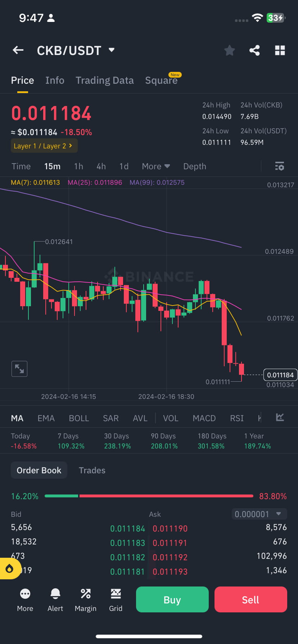Open the 0.000001 price precision dropdown
This screenshot has height=644, width=298.
click(x=259, y=514)
